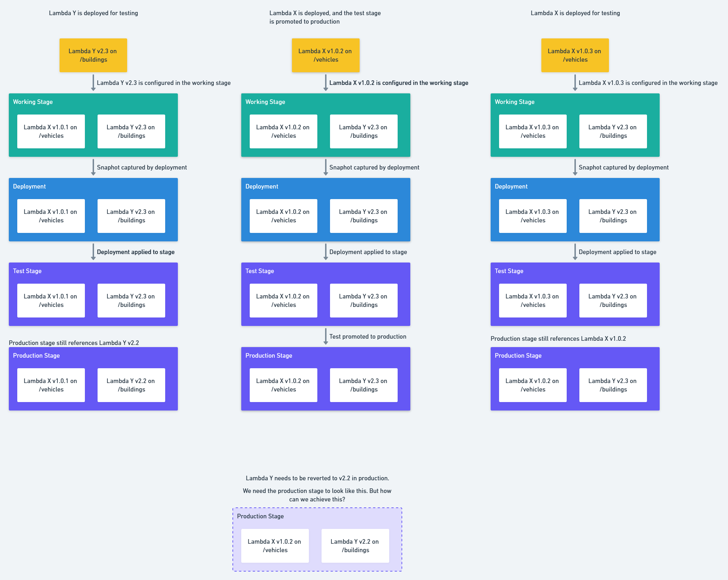
Task: Click the yellow Lambda X v1.0.2 box
Action: coord(325,55)
